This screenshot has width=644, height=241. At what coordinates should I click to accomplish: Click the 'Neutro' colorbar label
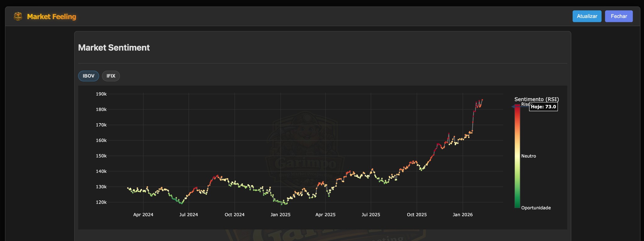pyautogui.click(x=529, y=156)
